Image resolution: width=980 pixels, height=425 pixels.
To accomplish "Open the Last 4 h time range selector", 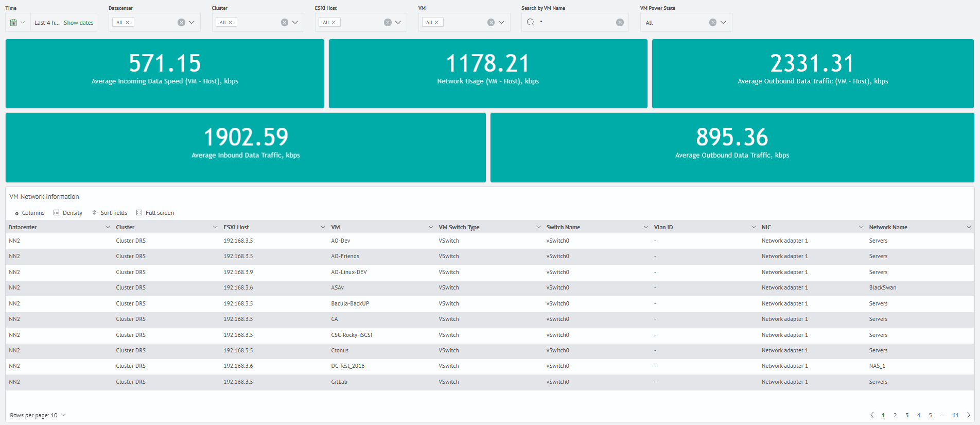I will coord(47,23).
